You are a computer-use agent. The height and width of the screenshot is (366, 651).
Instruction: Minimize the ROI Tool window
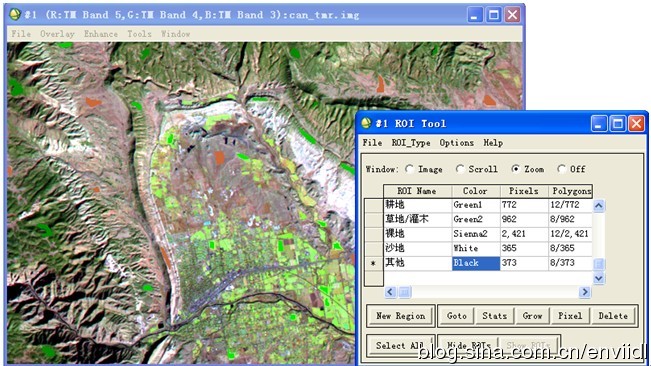click(598, 124)
